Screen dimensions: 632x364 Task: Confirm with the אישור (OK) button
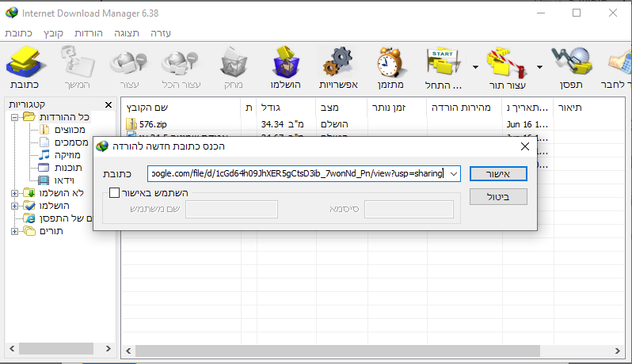coord(498,174)
